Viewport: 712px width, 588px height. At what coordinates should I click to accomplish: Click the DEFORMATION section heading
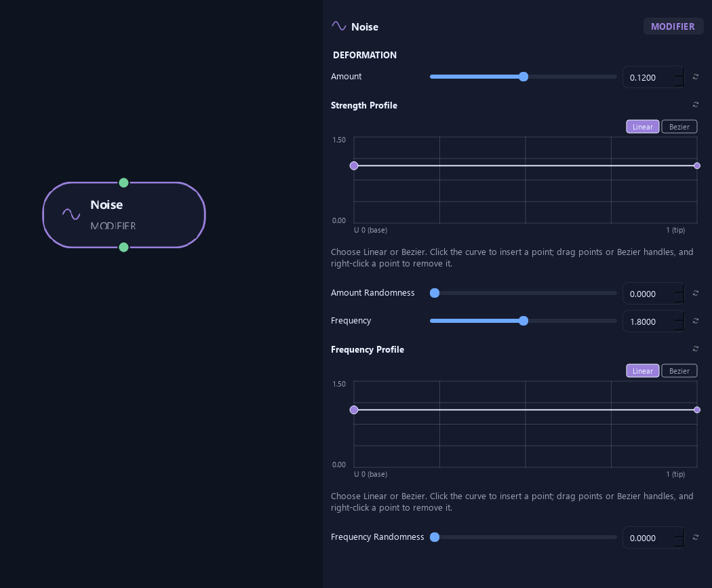tap(365, 55)
